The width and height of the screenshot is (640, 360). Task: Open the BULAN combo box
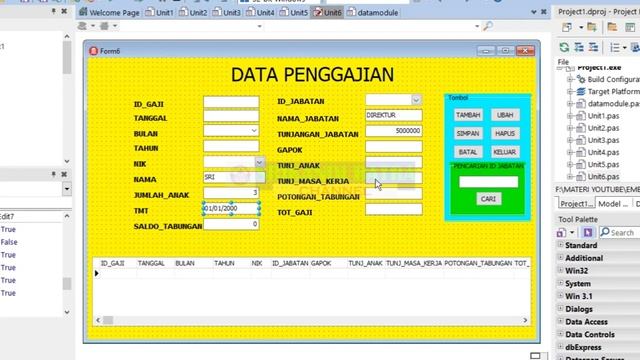(x=254, y=131)
